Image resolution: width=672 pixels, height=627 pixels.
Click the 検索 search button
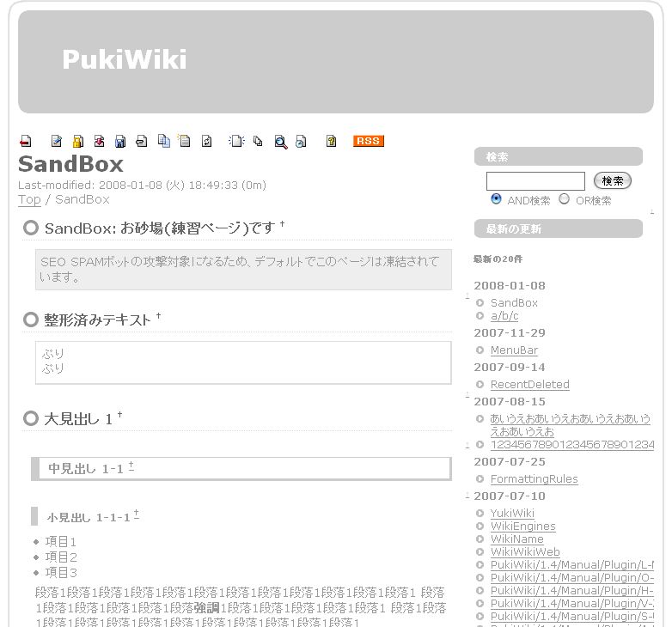pos(612,181)
